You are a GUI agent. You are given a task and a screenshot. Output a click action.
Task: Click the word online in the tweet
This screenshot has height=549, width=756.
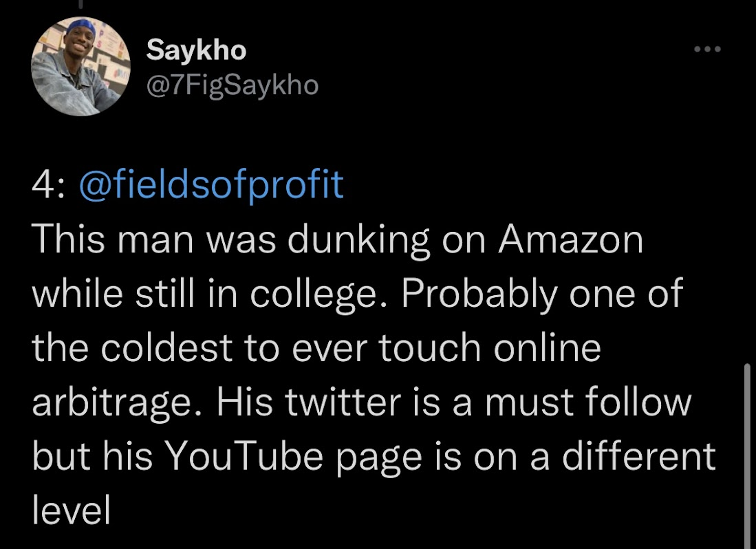click(548, 348)
